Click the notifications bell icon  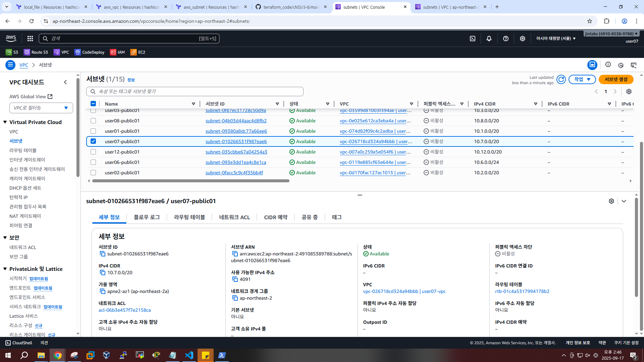(x=489, y=39)
